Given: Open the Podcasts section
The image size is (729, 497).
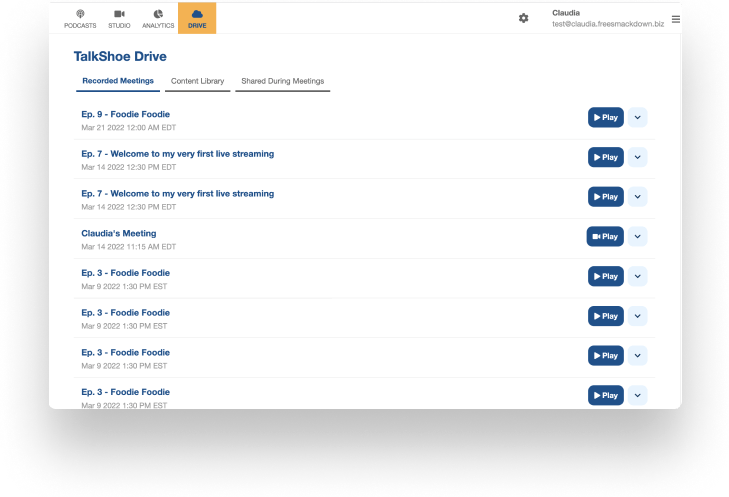Looking at the screenshot, I should (x=80, y=19).
